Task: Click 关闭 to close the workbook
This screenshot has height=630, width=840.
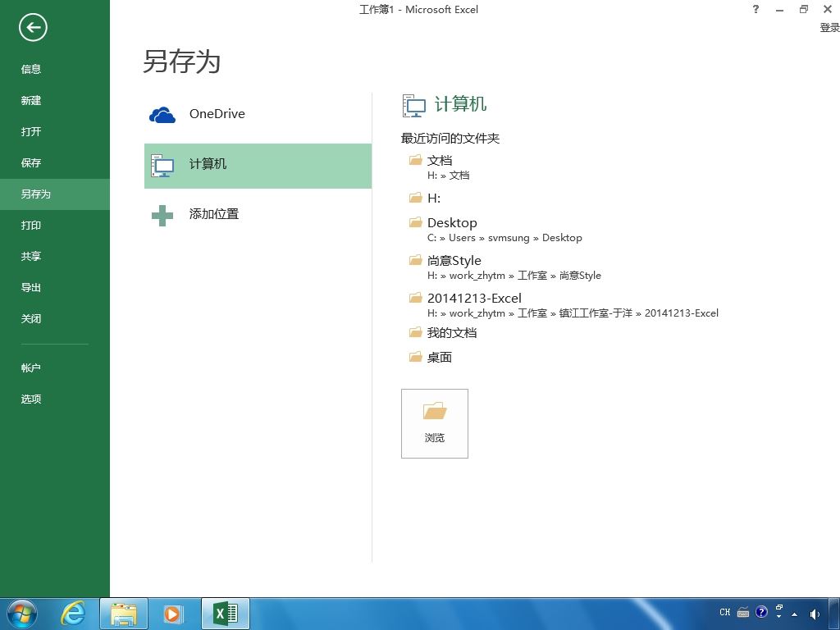Action: 30,319
